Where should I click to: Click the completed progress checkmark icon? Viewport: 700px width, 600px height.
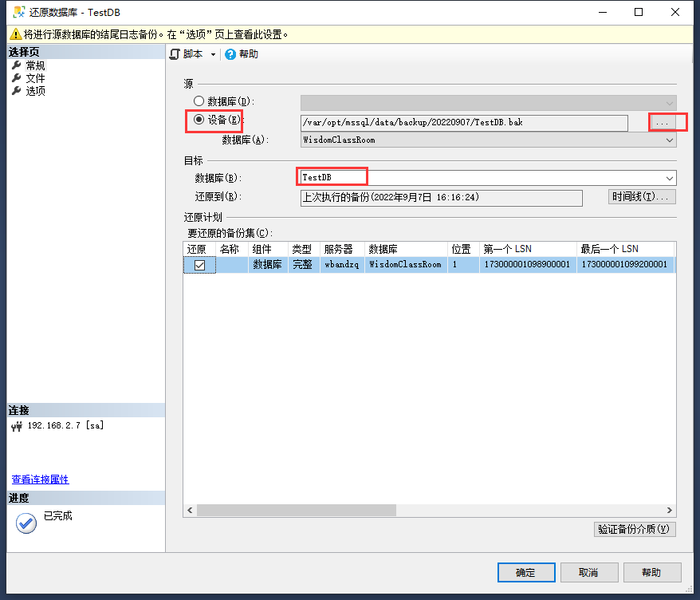coord(26,523)
